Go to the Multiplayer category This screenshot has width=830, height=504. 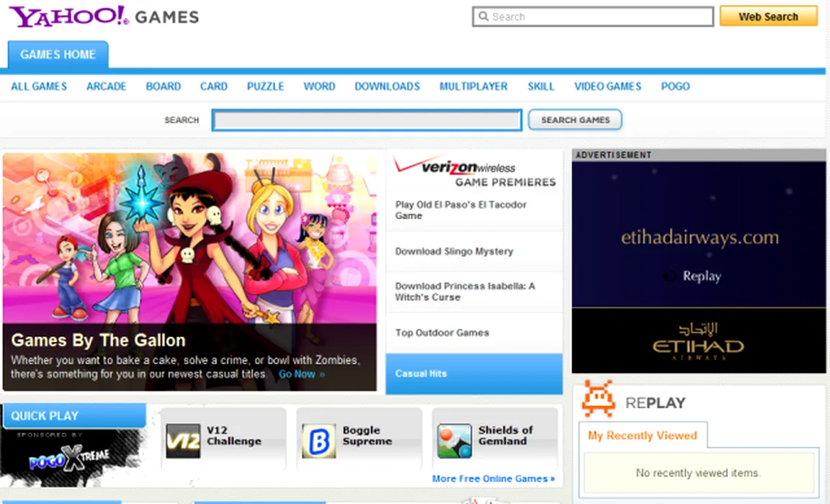pos(473,86)
